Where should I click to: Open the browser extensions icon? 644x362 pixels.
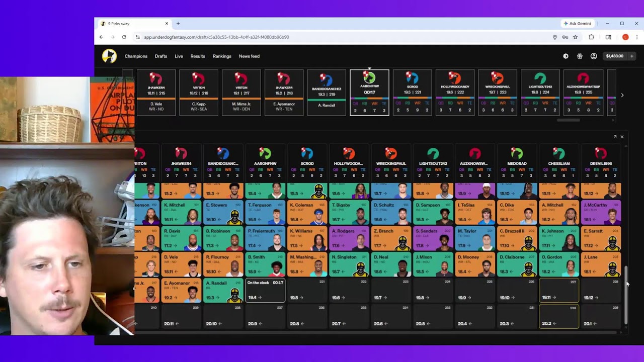point(591,37)
